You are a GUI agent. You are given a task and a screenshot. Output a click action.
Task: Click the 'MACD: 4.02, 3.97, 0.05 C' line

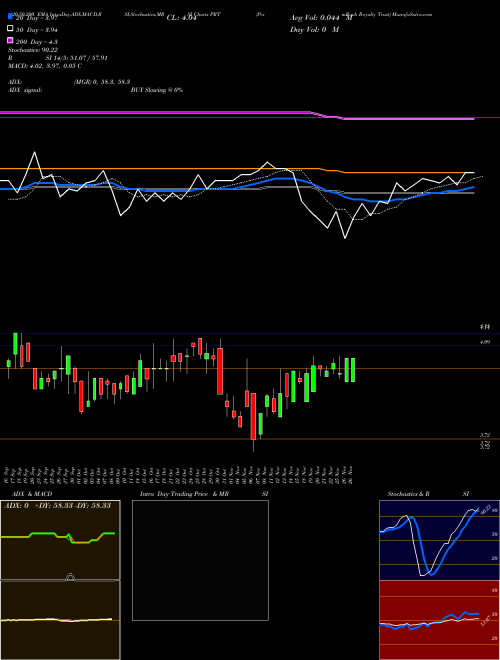click(45, 66)
